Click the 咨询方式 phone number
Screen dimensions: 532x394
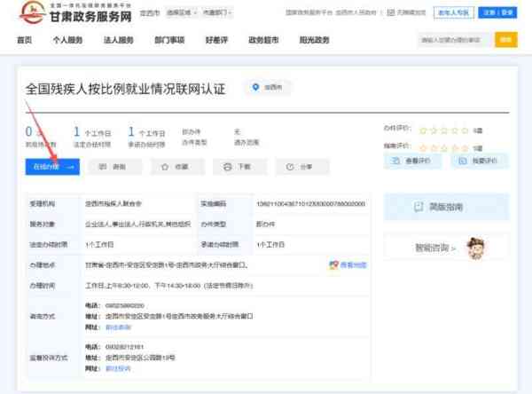tap(125, 305)
